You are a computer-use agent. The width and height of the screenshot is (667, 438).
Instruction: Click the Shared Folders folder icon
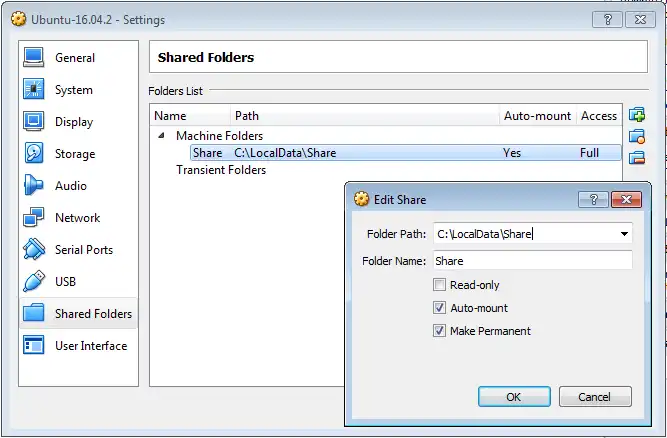[34, 313]
